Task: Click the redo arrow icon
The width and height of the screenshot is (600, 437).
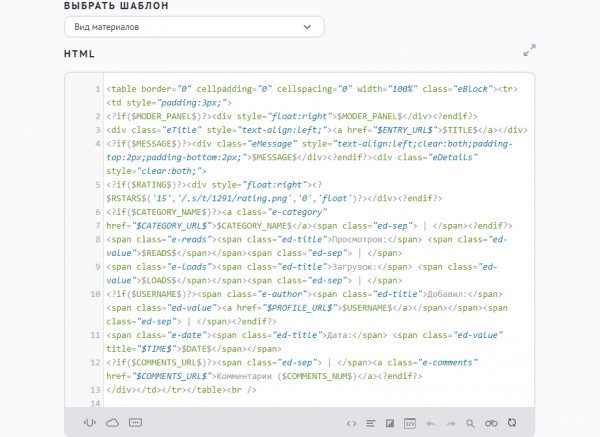Action: [x=451, y=424]
